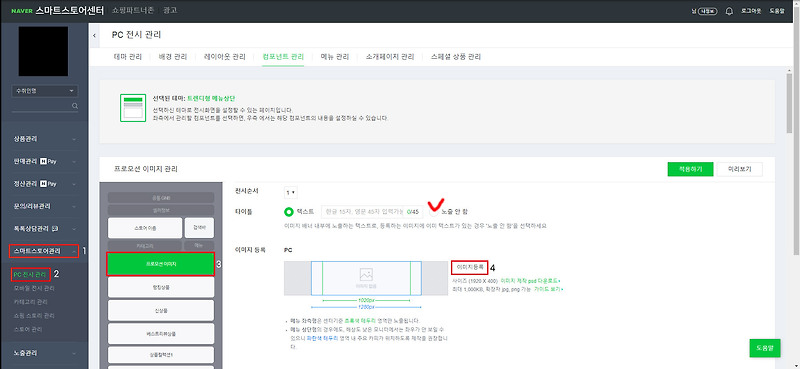The width and height of the screenshot is (800, 369).
Task: Click the sidebar search magnifier icon
Action: tap(75, 106)
